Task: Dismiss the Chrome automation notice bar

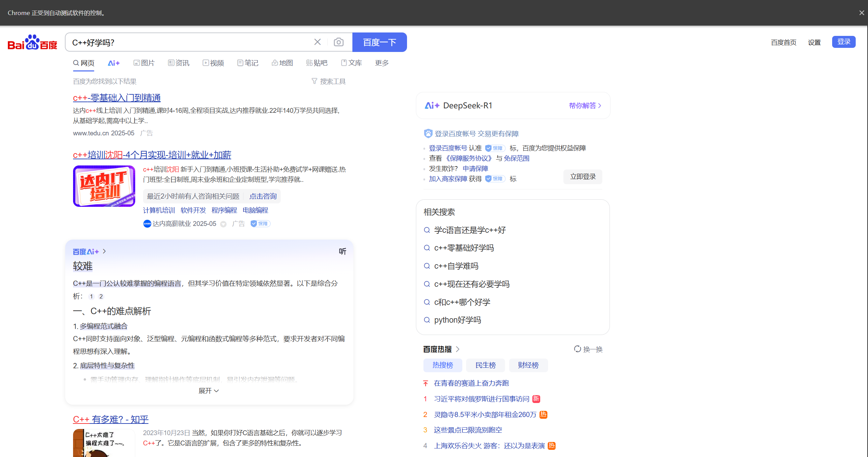Action: point(862,13)
